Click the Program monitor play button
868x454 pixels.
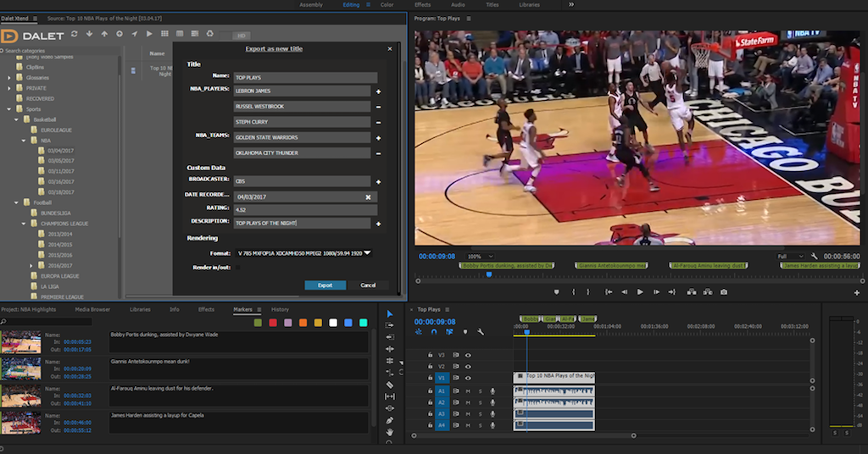[640, 292]
